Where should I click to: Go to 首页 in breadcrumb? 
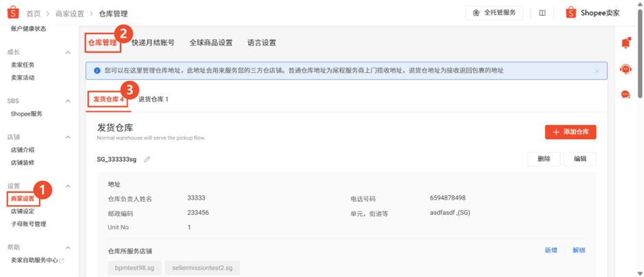pos(34,14)
